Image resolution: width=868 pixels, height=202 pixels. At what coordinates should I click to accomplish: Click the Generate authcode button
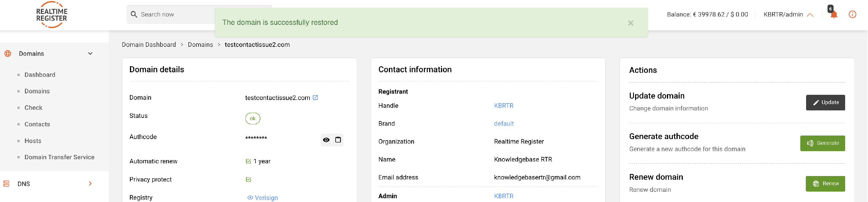click(822, 143)
